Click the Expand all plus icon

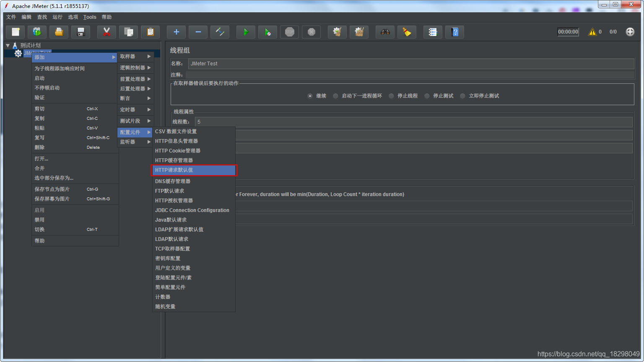(177, 32)
